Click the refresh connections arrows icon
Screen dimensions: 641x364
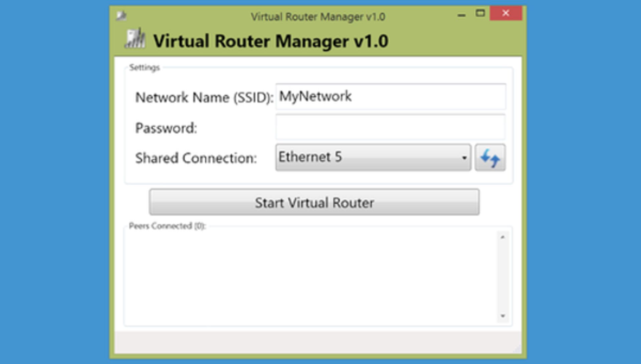[x=490, y=158]
